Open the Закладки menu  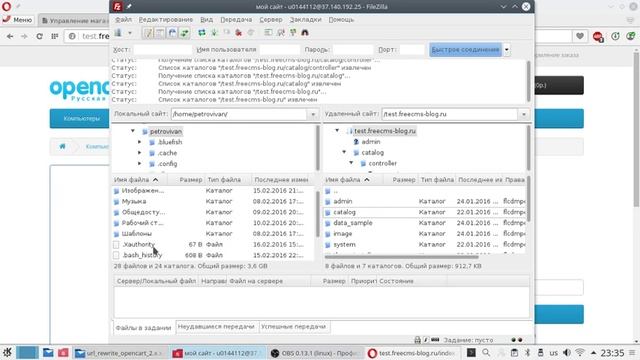point(306,20)
